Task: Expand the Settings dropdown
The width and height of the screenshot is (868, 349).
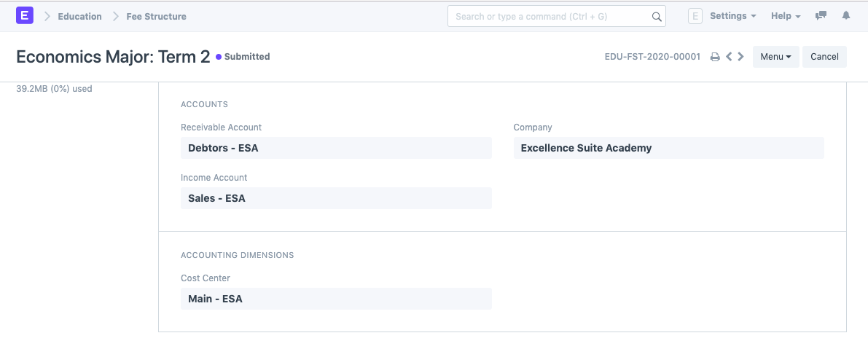Action: (x=732, y=16)
